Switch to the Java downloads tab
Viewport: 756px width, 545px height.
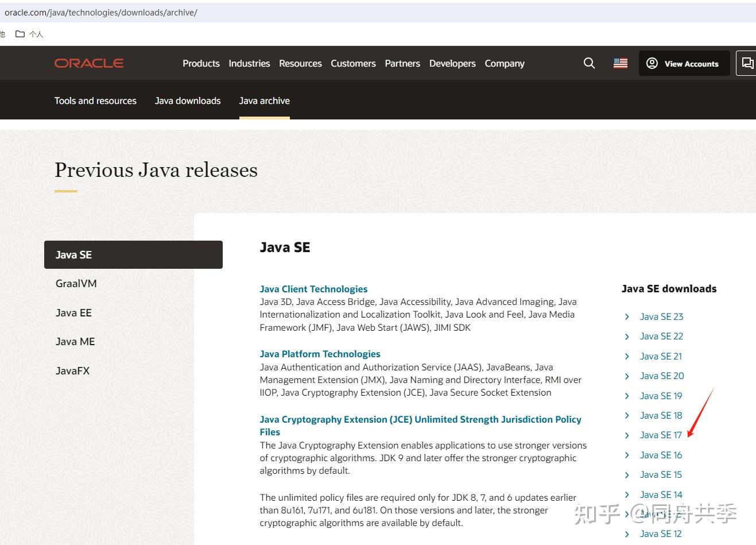(188, 101)
